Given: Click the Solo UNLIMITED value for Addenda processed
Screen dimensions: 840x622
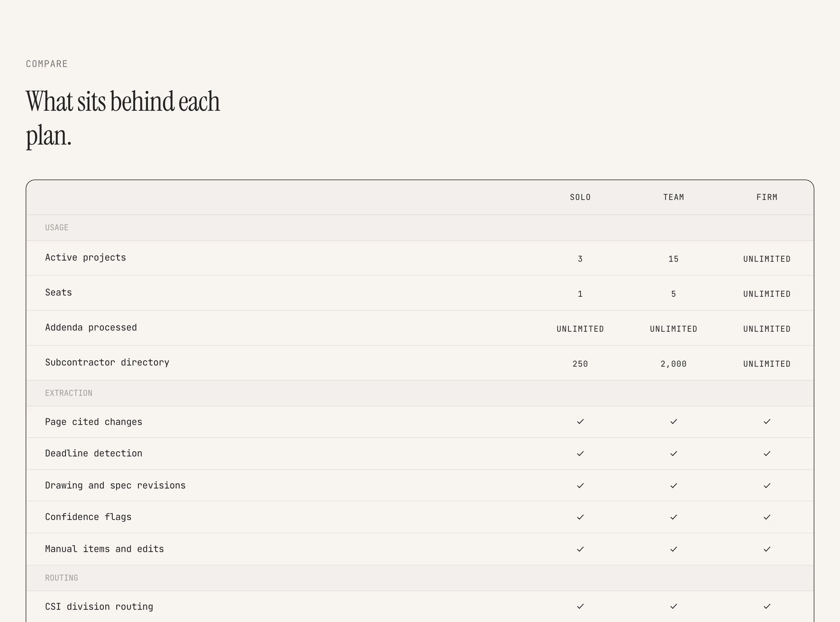Looking at the screenshot, I should [580, 329].
